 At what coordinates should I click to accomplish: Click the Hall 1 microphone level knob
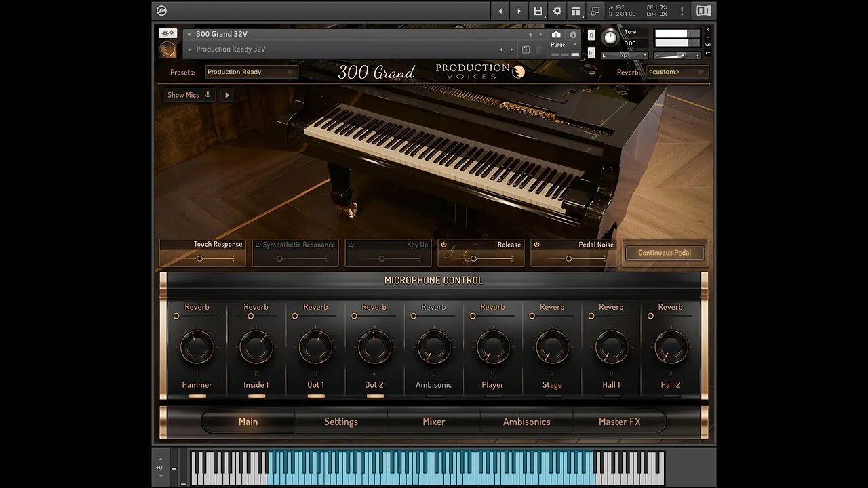pyautogui.click(x=612, y=347)
